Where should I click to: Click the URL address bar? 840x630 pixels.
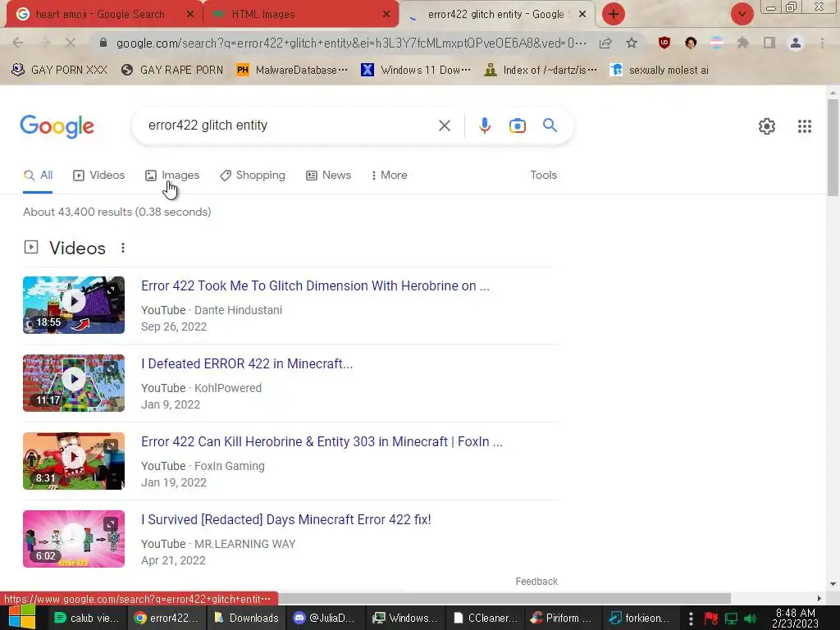click(351, 43)
